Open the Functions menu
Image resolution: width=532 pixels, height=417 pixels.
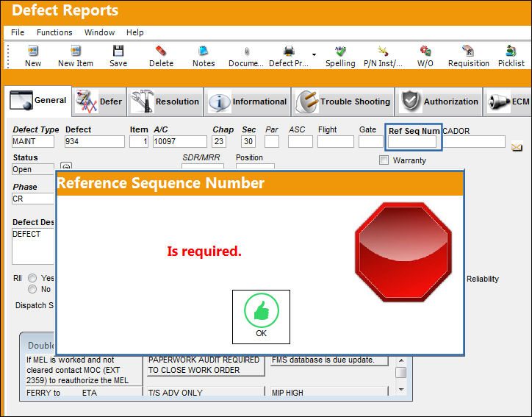[x=54, y=32]
